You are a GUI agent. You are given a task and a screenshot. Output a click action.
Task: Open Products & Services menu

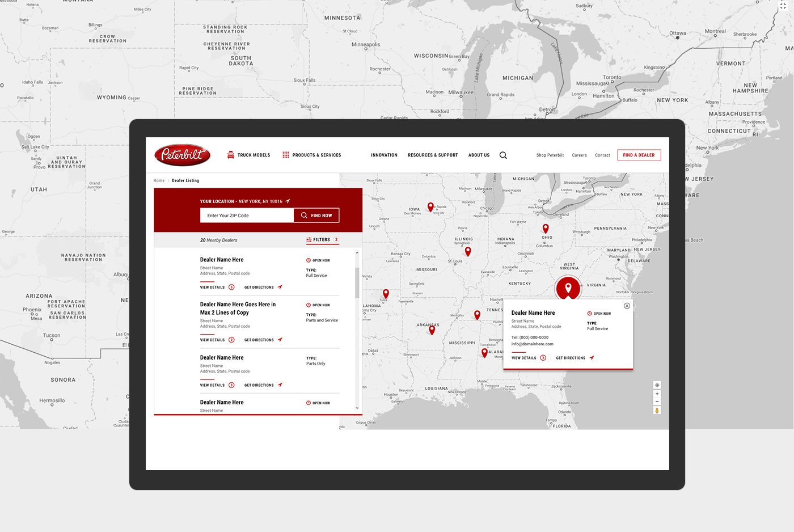coord(312,155)
